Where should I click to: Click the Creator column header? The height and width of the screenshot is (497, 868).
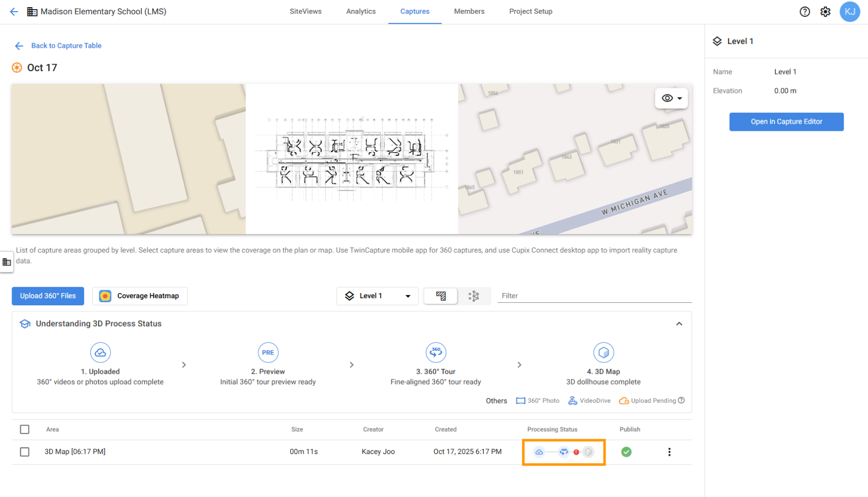[x=373, y=430]
